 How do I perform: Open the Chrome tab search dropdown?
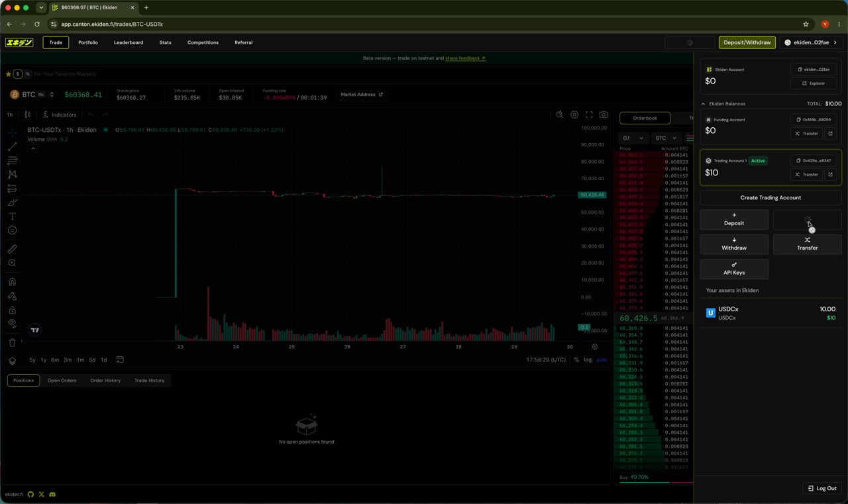tap(41, 7)
